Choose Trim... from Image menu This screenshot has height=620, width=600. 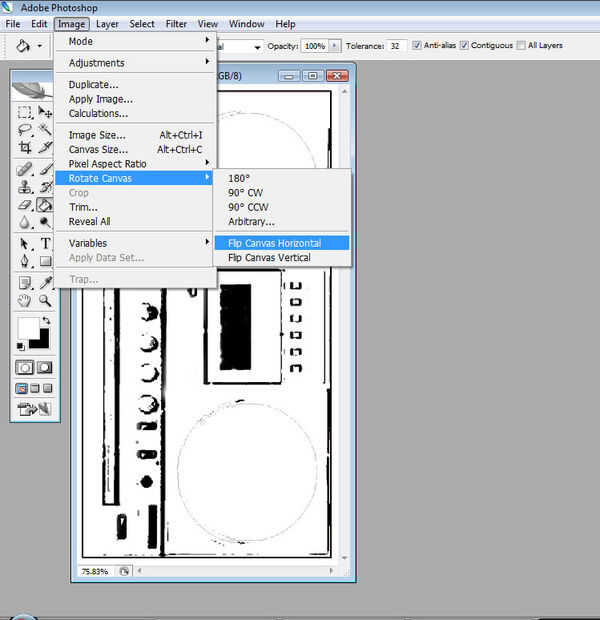pos(135,207)
